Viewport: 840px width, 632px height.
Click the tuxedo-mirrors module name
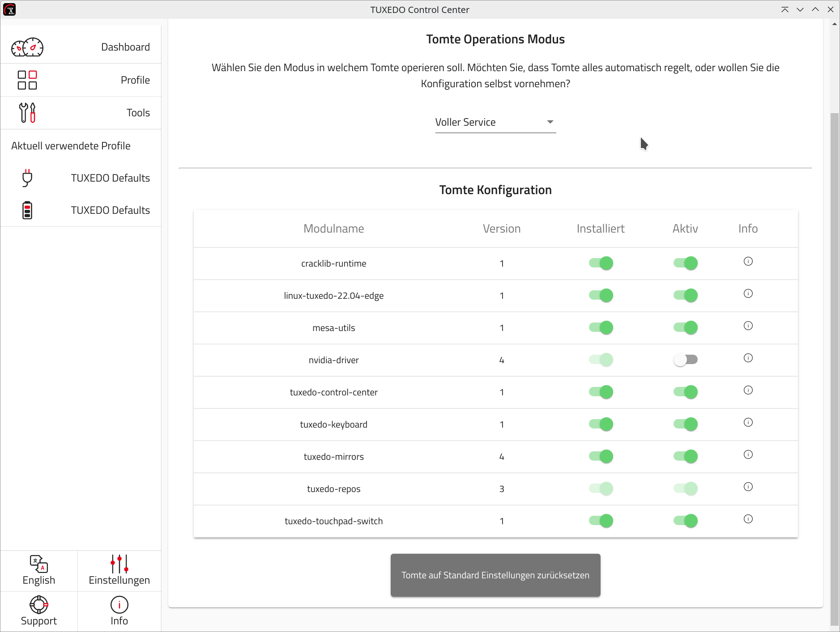pyautogui.click(x=334, y=457)
